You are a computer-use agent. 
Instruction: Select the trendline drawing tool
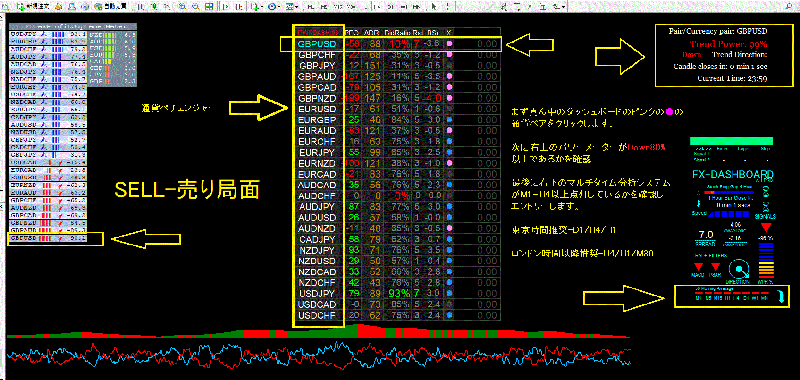click(x=490, y=7)
